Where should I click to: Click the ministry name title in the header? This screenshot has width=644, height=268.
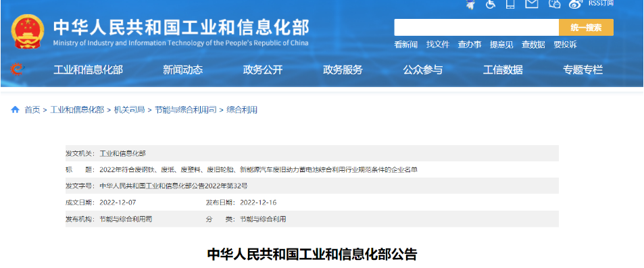pyautogui.click(x=181, y=27)
